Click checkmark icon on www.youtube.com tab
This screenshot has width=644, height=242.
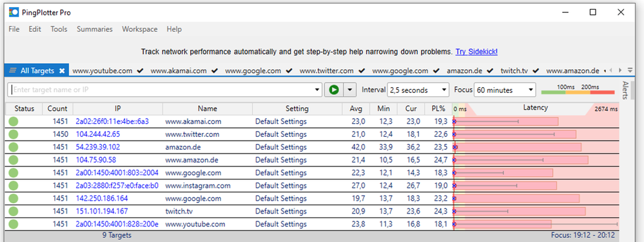[x=140, y=71]
